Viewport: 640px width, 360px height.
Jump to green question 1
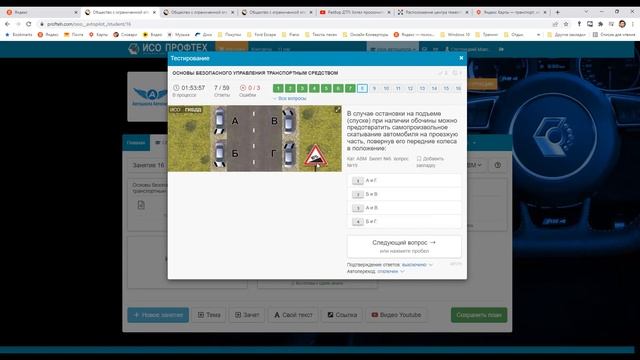[x=278, y=88]
